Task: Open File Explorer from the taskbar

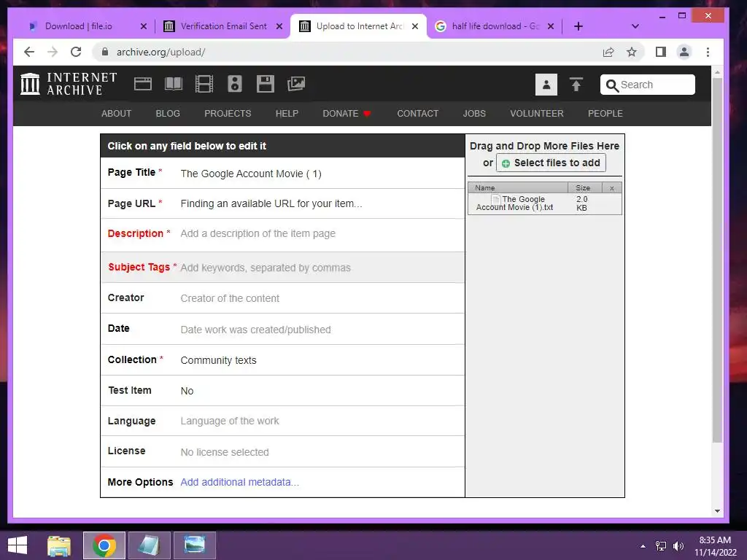Action: point(59,545)
